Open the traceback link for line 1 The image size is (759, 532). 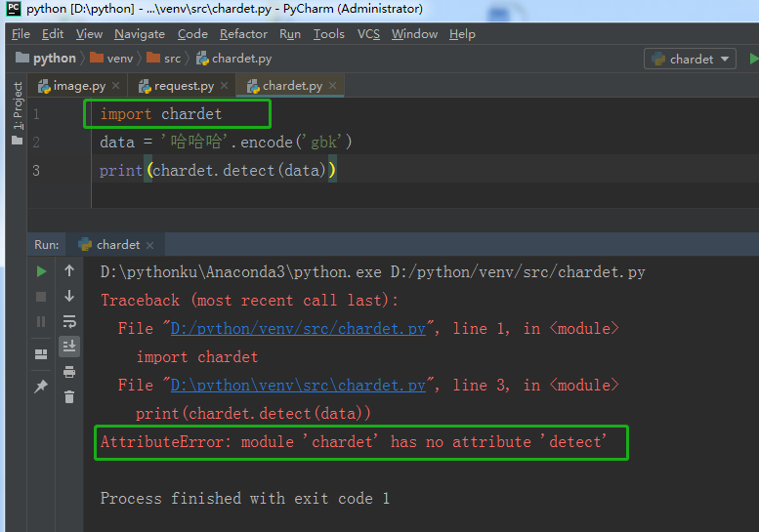point(298,329)
